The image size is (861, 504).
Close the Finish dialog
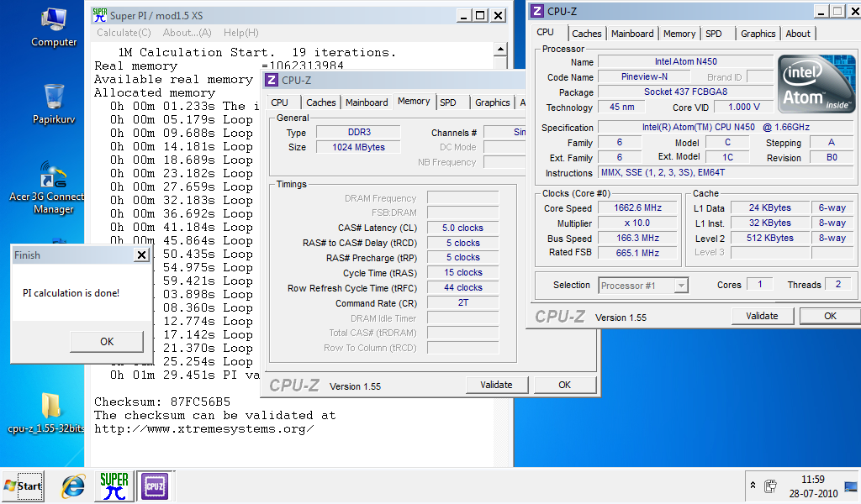tap(141, 255)
